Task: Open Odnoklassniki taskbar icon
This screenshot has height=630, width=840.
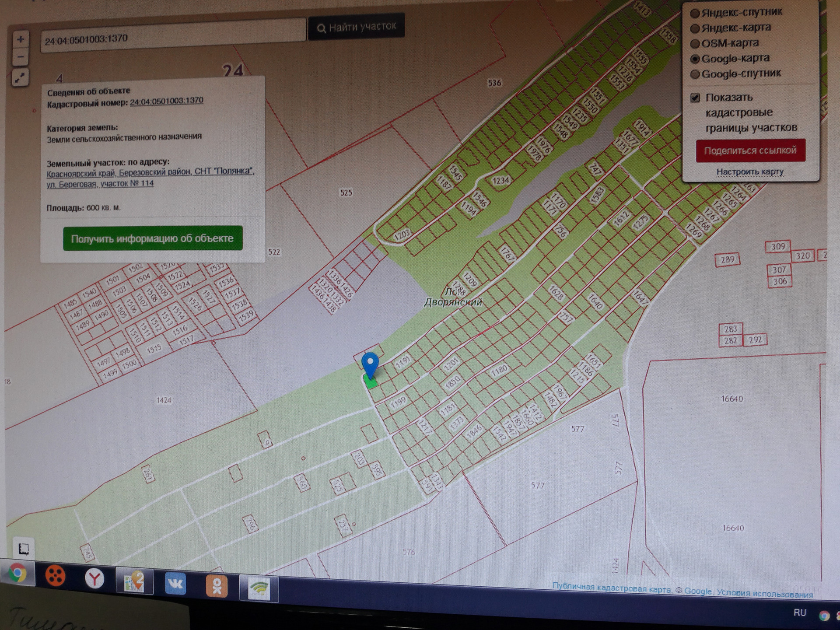Action: point(217,586)
